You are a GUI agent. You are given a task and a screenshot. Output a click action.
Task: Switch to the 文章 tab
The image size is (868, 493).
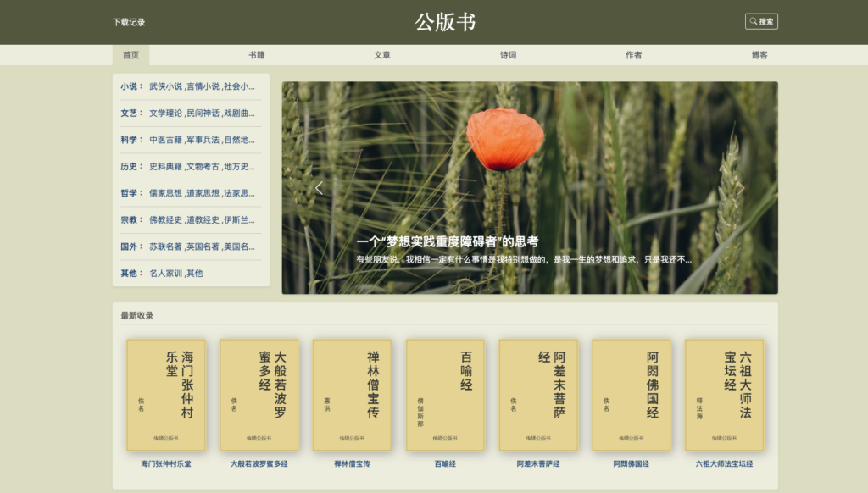tap(382, 55)
